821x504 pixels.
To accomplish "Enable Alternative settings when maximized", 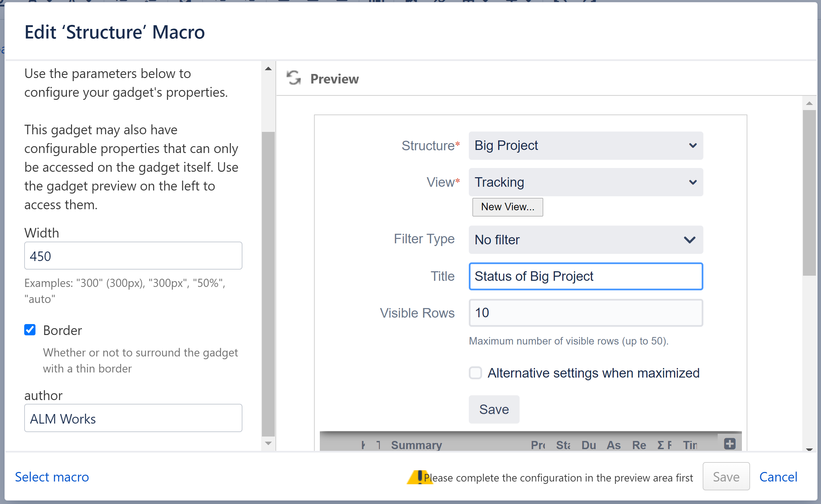I will (475, 373).
